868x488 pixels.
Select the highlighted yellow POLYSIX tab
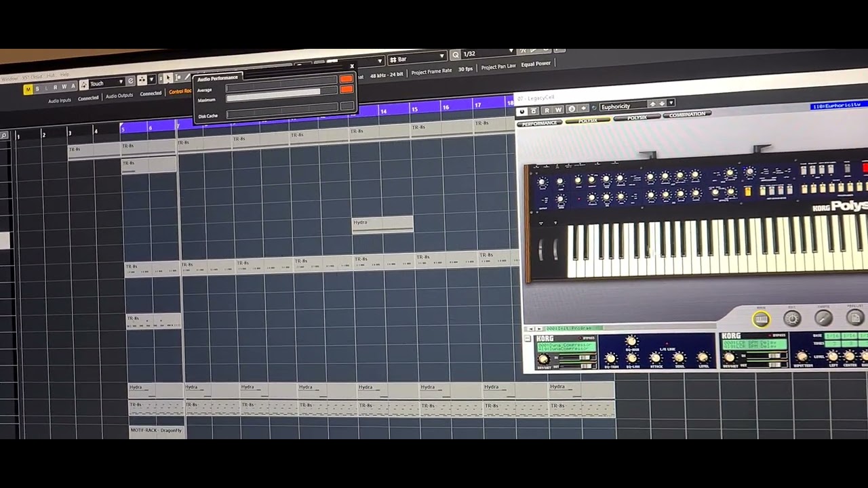[x=588, y=121]
